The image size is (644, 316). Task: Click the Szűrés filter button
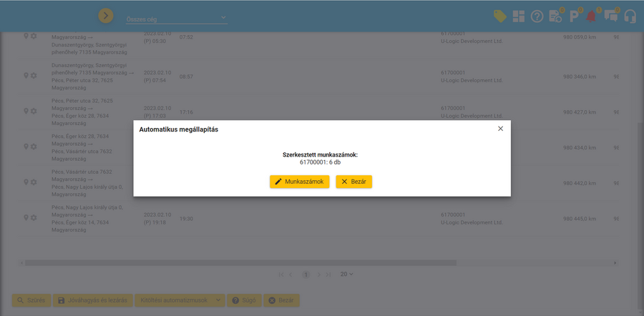point(31,300)
